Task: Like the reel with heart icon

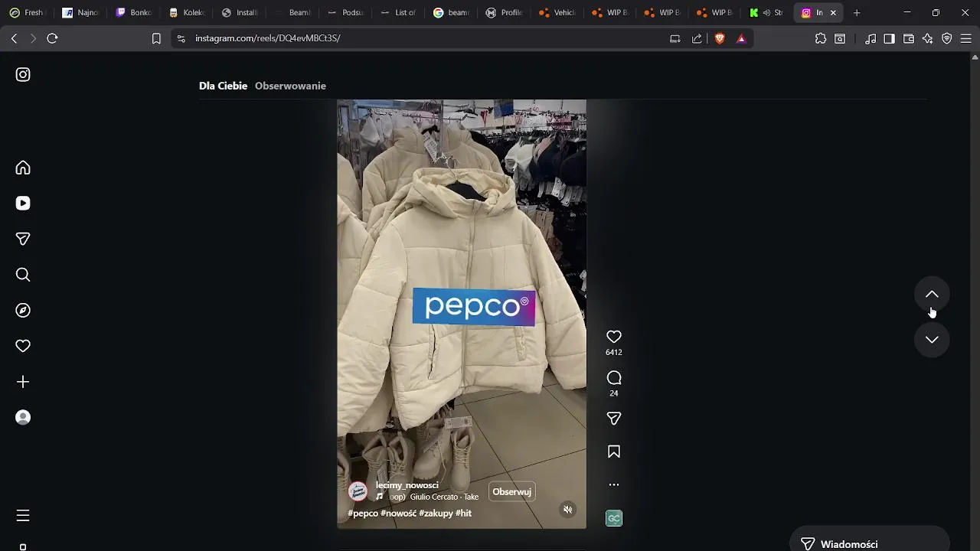Action: click(613, 337)
